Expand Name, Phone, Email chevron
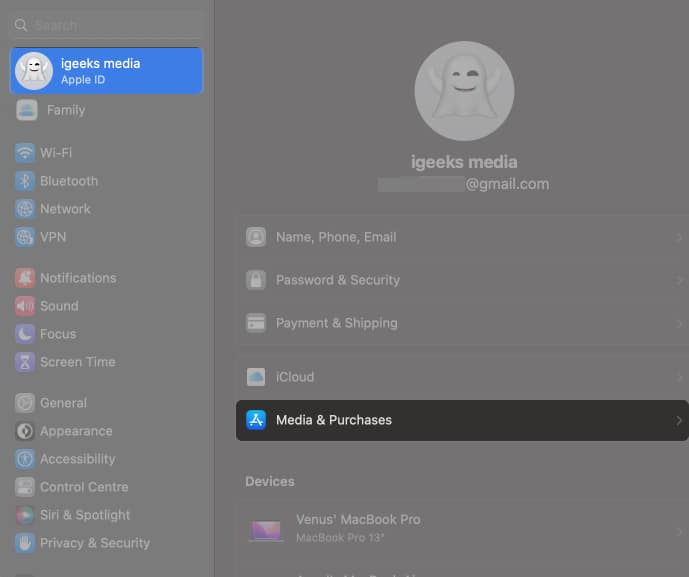This screenshot has height=577, width=689. pyautogui.click(x=679, y=237)
